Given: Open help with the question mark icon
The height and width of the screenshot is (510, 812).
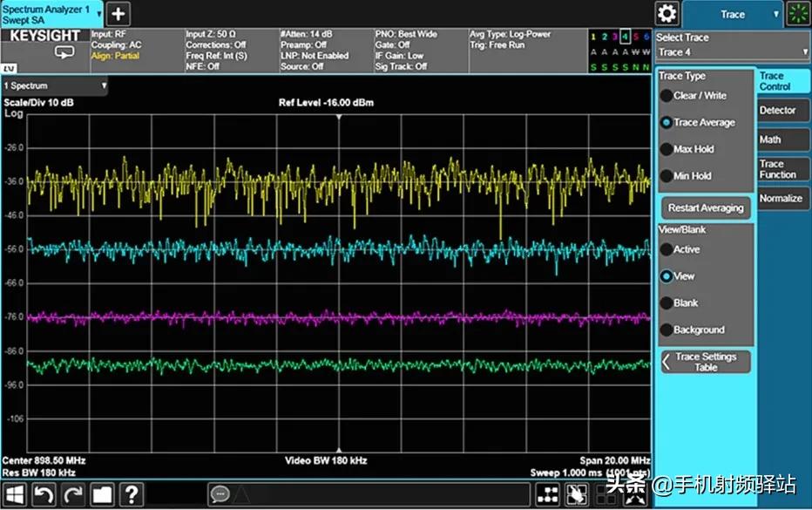Looking at the screenshot, I should coord(131,494).
